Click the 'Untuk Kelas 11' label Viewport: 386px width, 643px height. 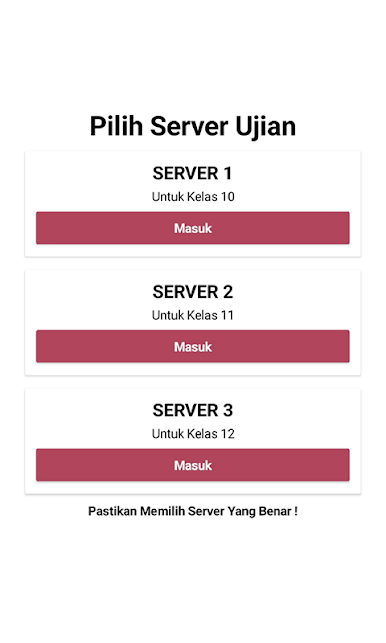tap(193, 315)
